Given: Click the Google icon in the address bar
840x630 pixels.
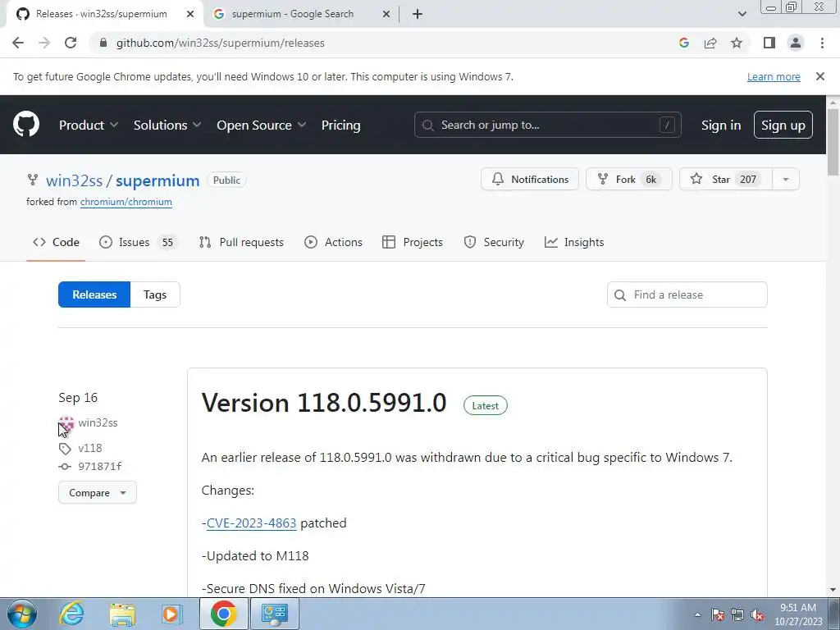Looking at the screenshot, I should (x=683, y=43).
